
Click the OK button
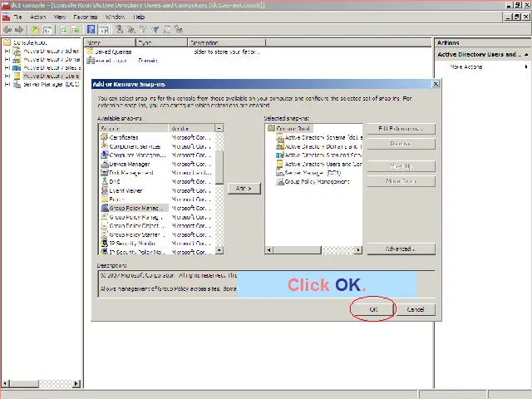(373, 309)
